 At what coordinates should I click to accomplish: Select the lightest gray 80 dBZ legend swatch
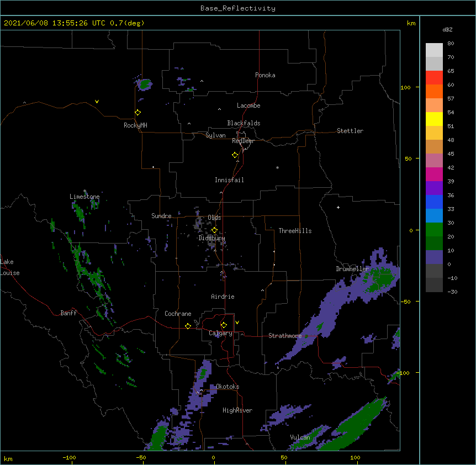(x=434, y=50)
